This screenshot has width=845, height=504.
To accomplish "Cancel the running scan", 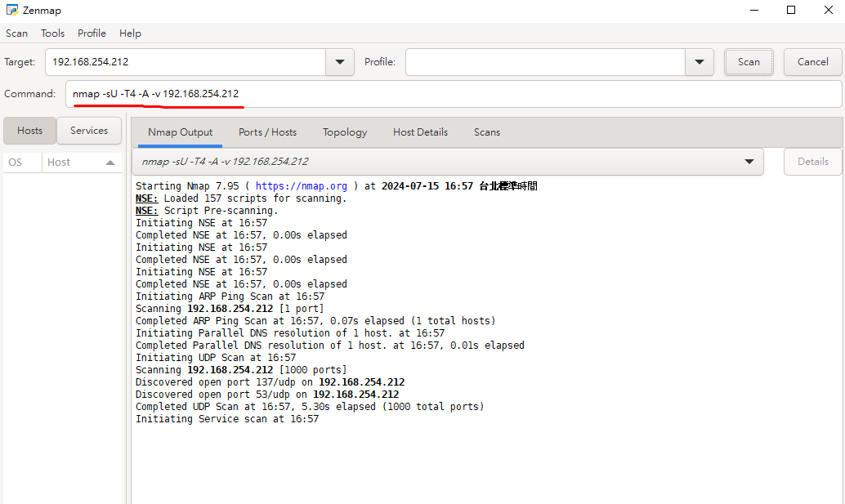I will click(812, 62).
